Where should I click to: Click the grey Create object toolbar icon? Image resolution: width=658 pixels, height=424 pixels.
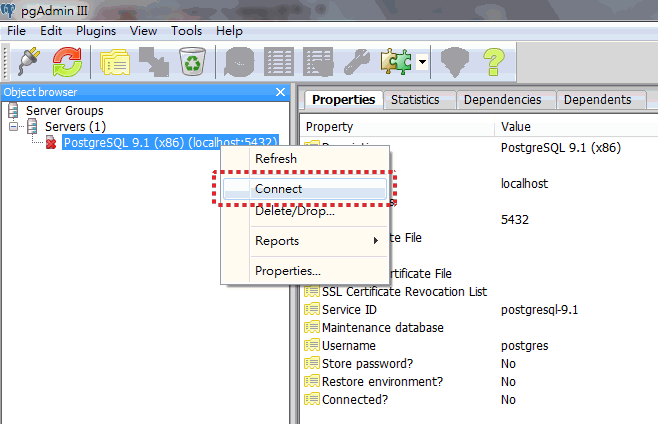click(154, 62)
